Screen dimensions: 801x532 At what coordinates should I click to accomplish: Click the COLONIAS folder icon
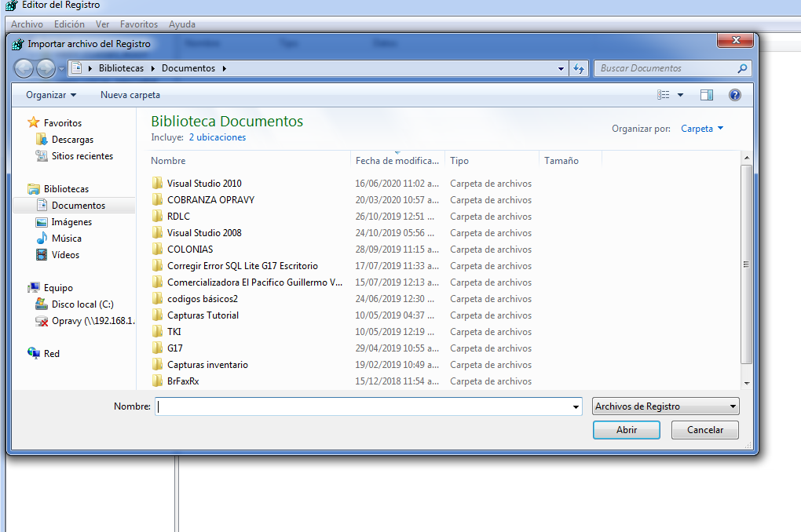(x=157, y=250)
